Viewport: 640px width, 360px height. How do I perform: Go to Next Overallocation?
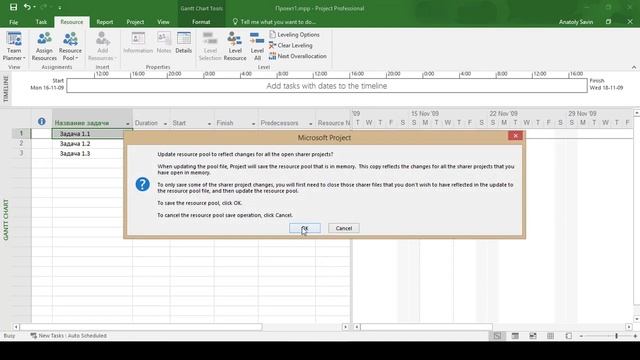298,56
